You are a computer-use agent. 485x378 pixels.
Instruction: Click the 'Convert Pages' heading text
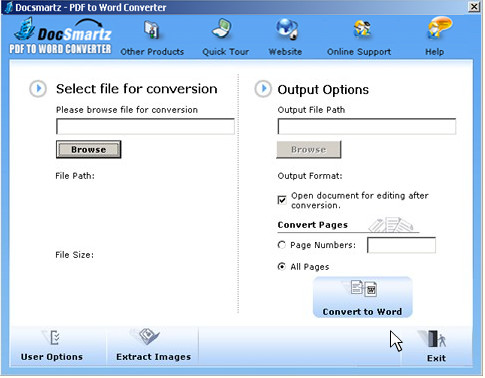click(313, 225)
